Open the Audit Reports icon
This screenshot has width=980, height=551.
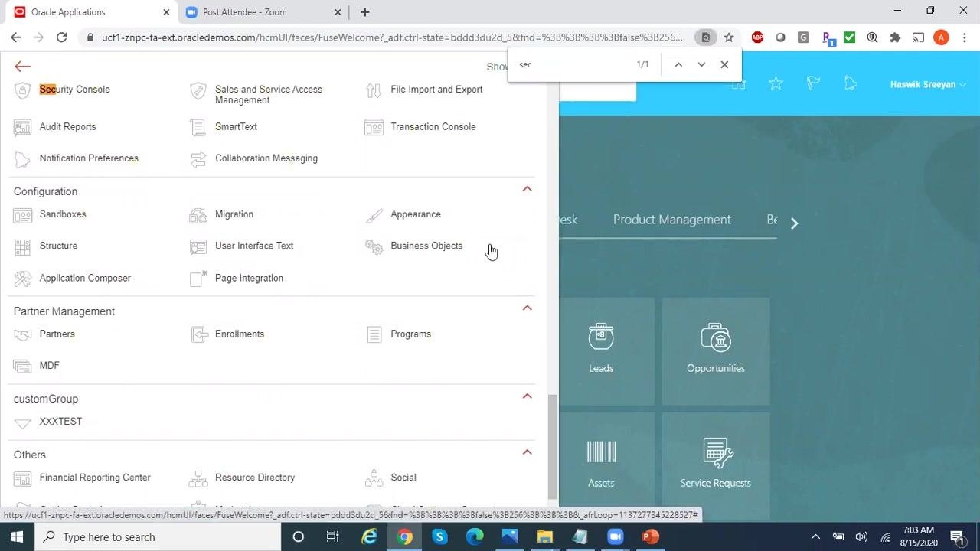tap(23, 127)
